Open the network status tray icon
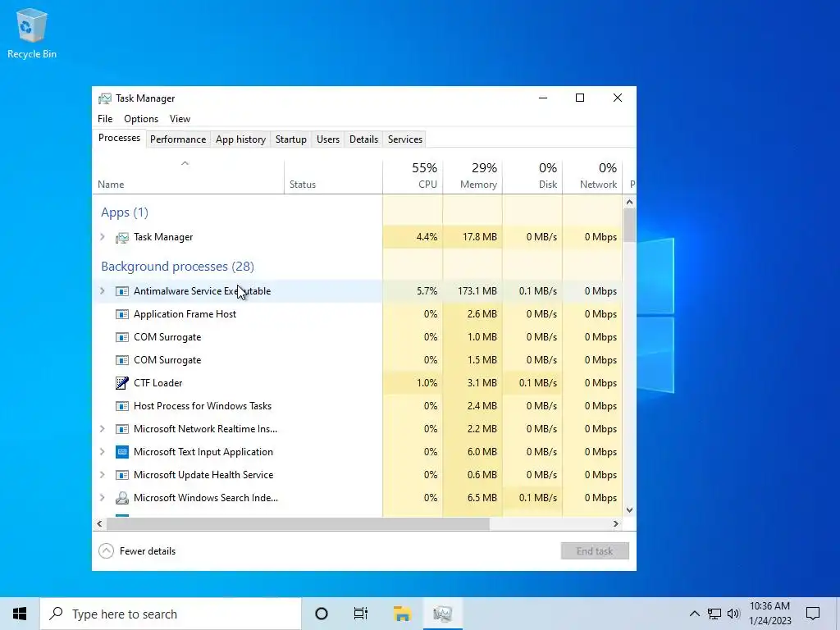The height and width of the screenshot is (630, 840). pyautogui.click(x=714, y=614)
